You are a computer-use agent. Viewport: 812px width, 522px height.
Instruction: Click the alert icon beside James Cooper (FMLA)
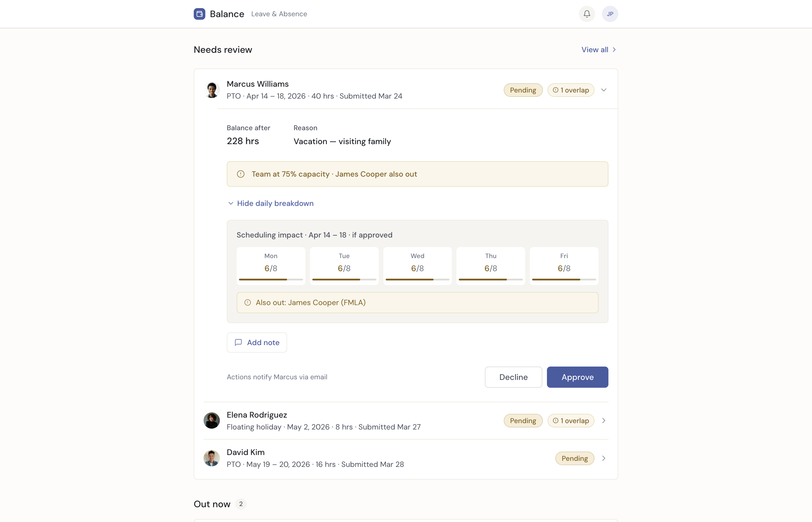(247, 302)
